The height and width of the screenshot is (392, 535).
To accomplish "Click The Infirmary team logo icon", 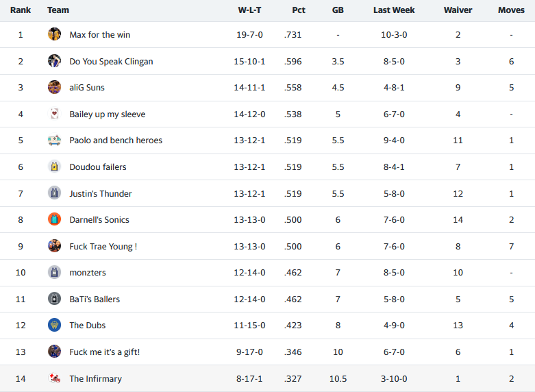I will pyautogui.click(x=55, y=378).
